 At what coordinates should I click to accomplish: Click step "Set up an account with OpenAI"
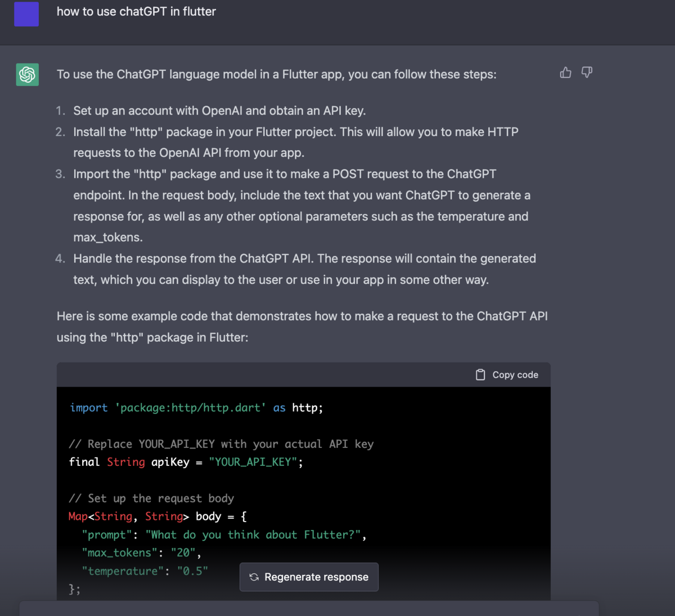tap(219, 111)
